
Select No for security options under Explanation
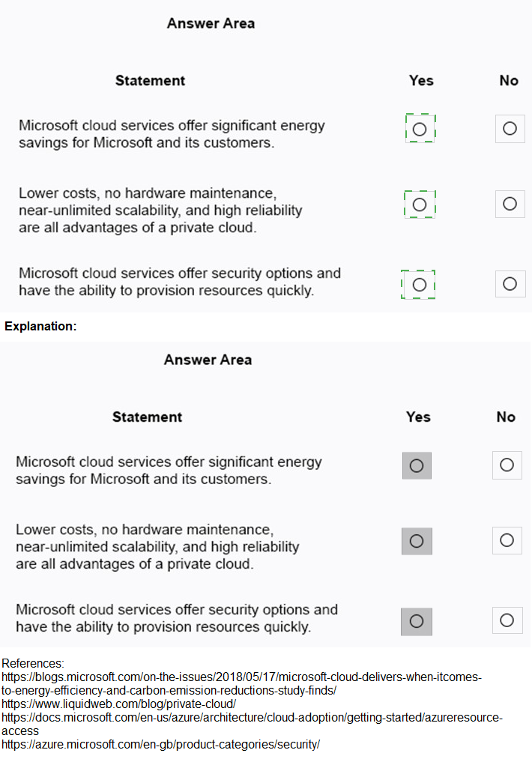pos(507,620)
